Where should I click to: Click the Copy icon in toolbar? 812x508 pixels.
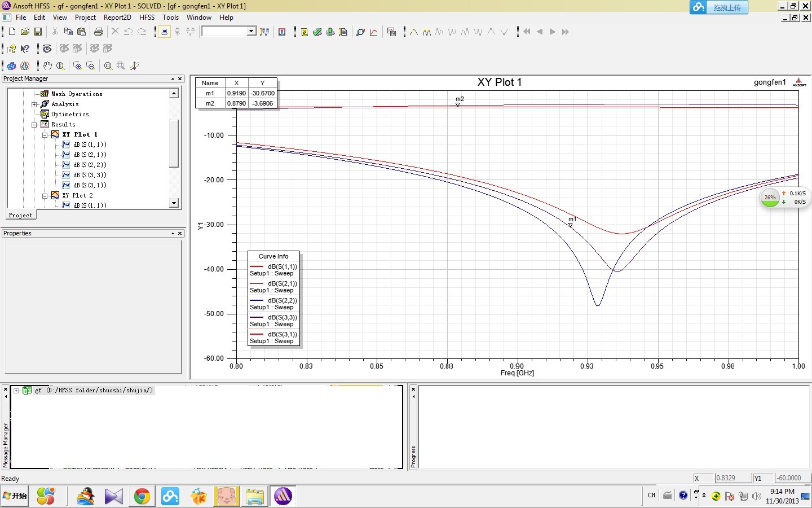pyautogui.click(x=68, y=32)
